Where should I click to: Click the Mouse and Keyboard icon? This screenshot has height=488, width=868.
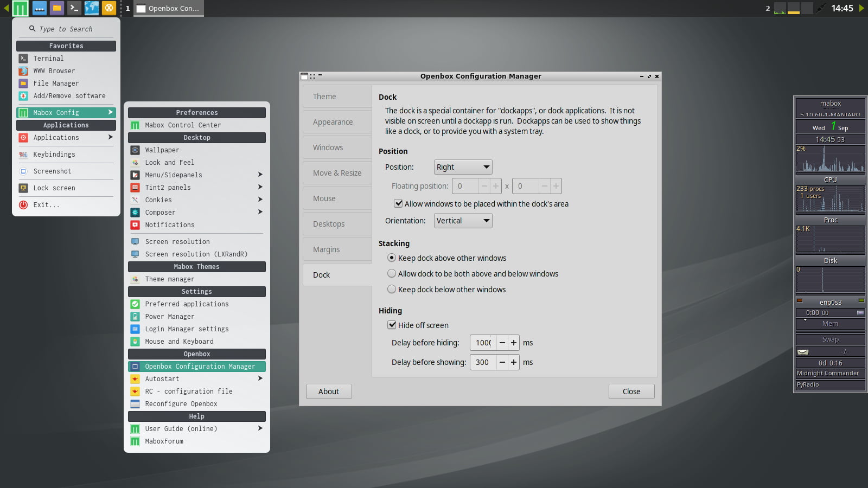click(135, 342)
